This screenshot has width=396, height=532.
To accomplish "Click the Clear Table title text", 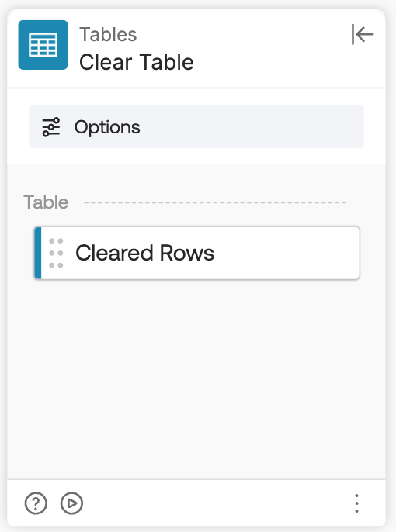I will point(136,62).
